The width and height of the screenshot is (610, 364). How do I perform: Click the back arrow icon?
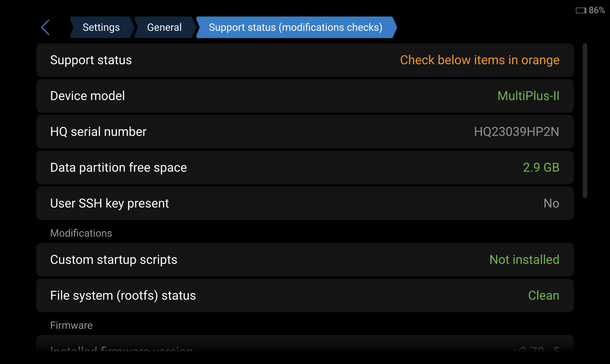tap(45, 27)
